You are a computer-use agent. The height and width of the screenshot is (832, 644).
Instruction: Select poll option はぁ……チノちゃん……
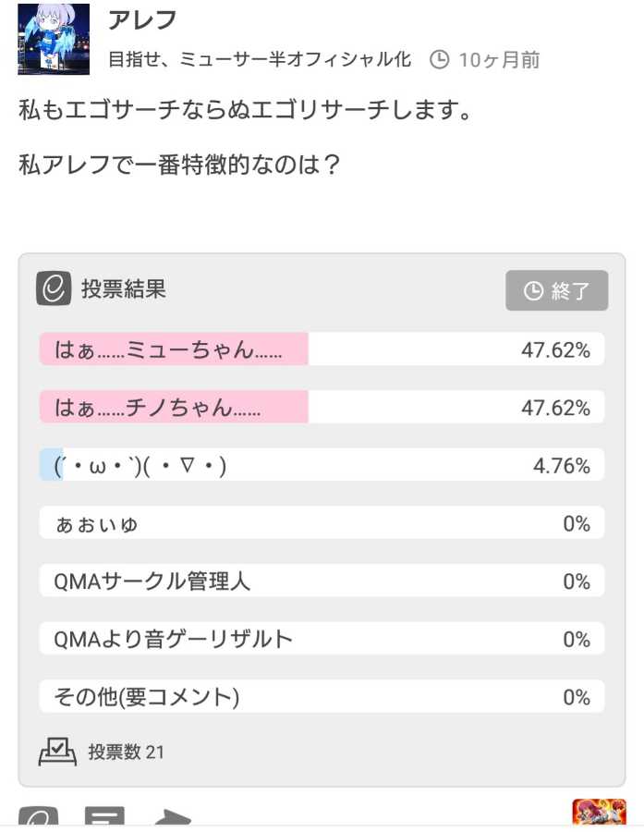pos(321,408)
